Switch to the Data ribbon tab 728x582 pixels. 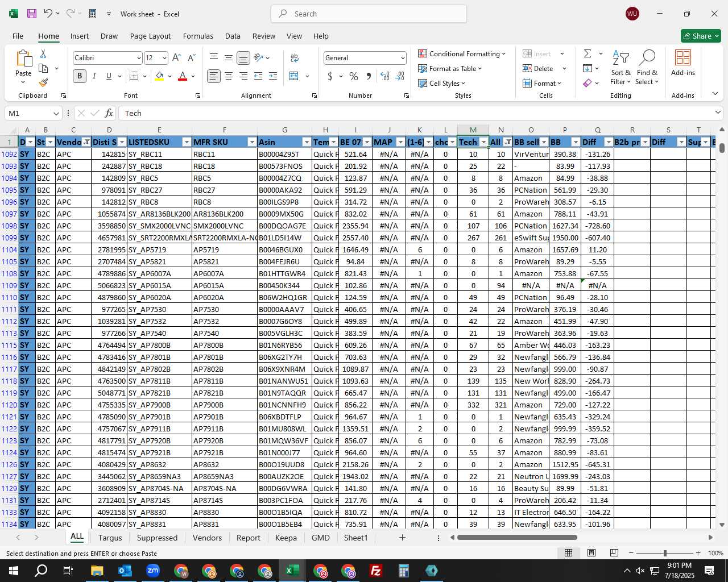click(233, 36)
